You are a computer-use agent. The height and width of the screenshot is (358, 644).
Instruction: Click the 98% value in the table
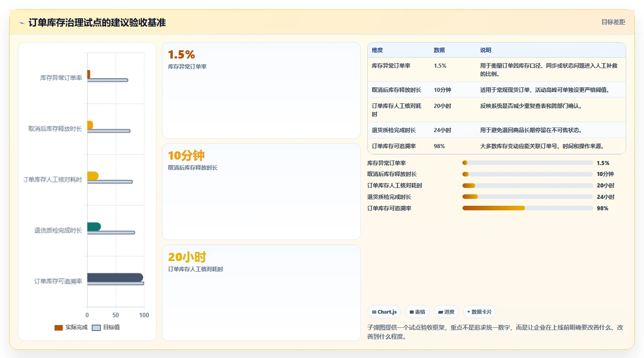coord(439,146)
